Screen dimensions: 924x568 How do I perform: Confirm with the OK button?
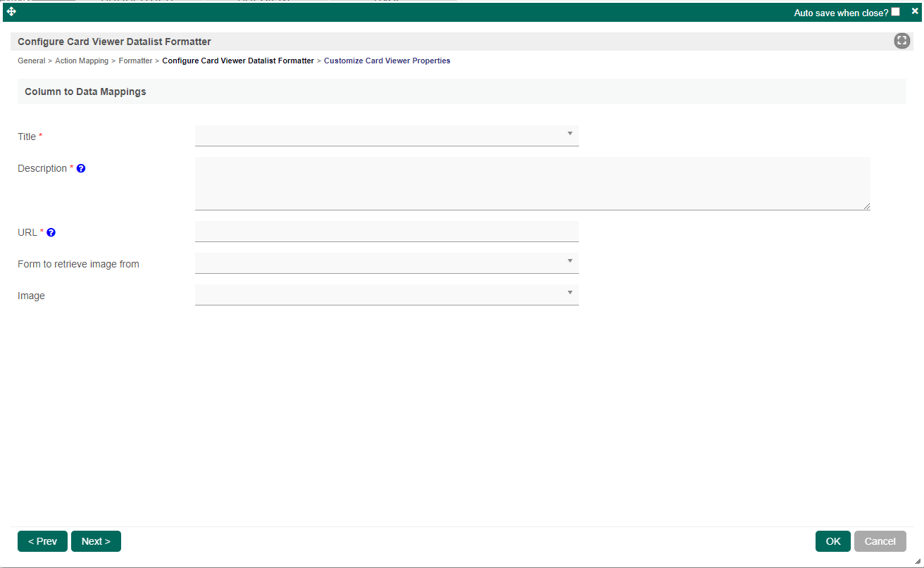[833, 541]
